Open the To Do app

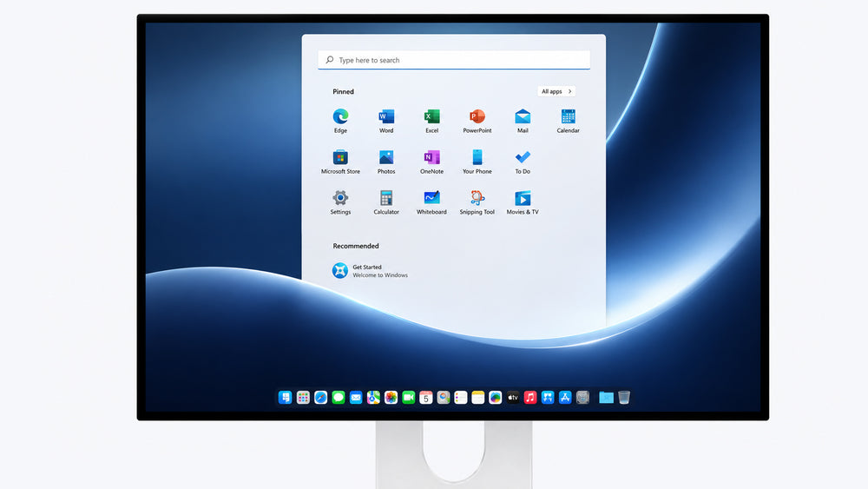(523, 157)
